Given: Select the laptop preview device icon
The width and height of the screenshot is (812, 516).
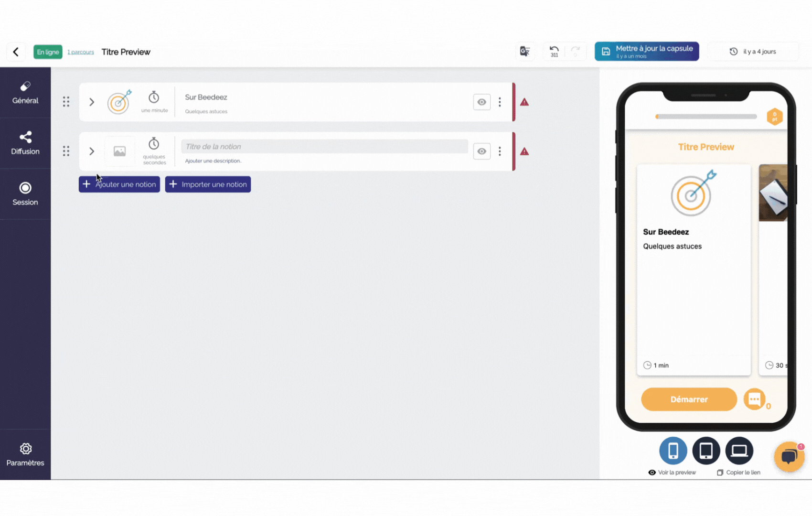Looking at the screenshot, I should pos(739,451).
